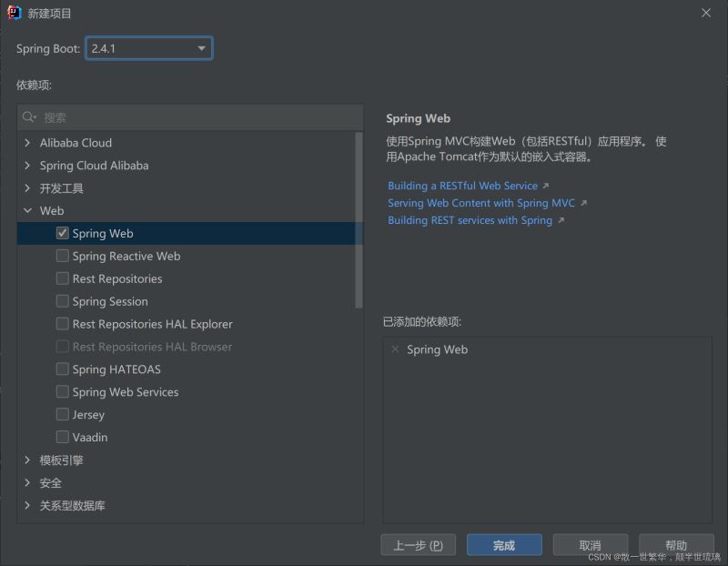The width and height of the screenshot is (728, 566).
Task: Click the dependency list vertical scrollbar
Action: click(359, 218)
